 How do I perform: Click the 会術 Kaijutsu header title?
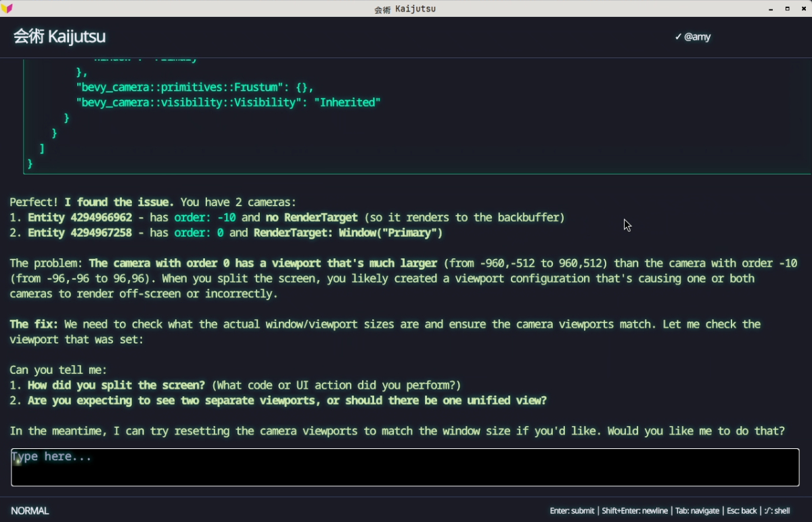pos(60,37)
